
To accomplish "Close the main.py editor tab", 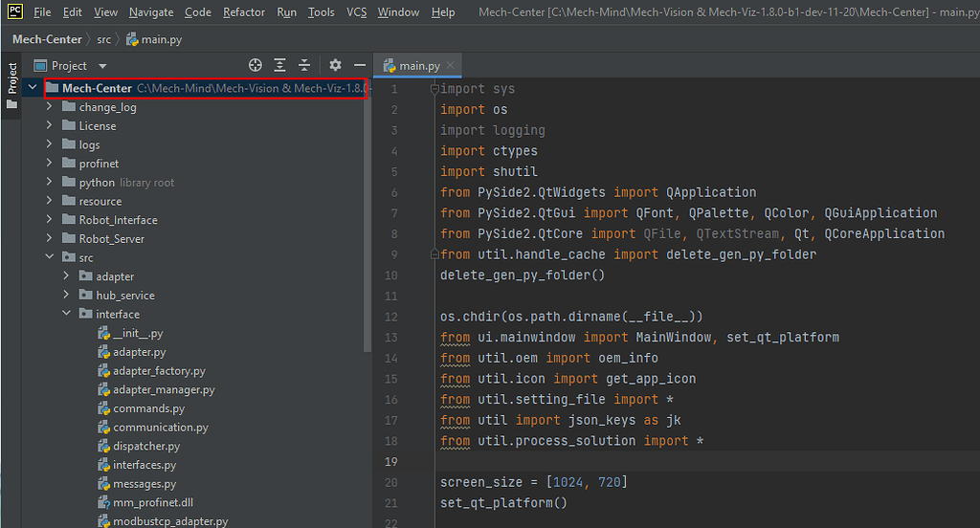I will [x=450, y=65].
